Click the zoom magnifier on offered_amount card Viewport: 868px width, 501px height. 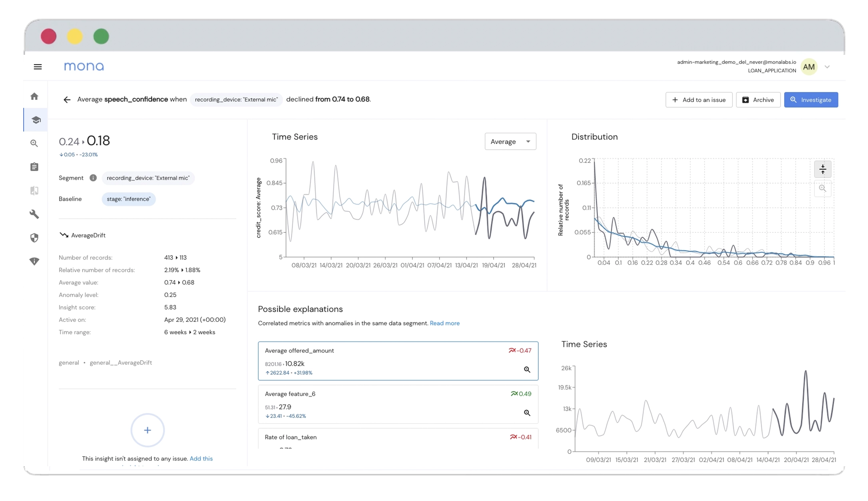point(527,369)
